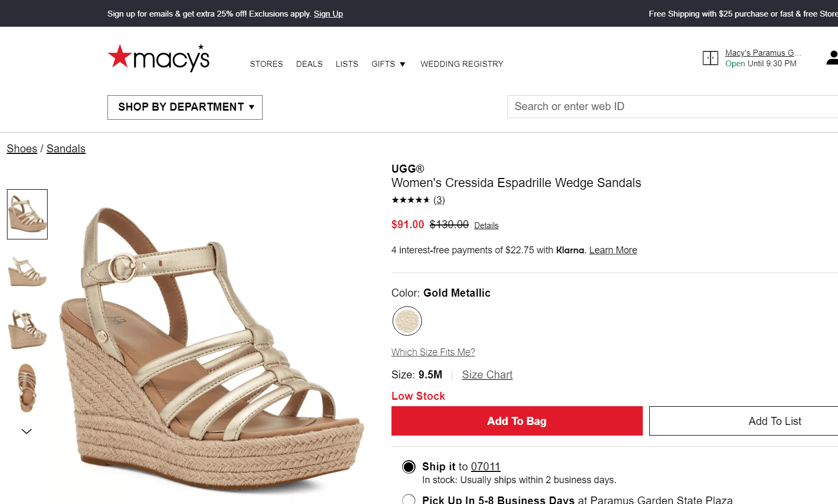Select the Pick Up radio button
The width and height of the screenshot is (838, 504).
tap(409, 500)
